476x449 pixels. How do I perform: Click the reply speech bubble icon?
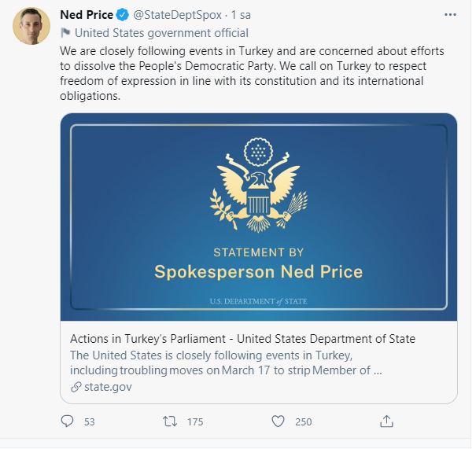coord(67,421)
